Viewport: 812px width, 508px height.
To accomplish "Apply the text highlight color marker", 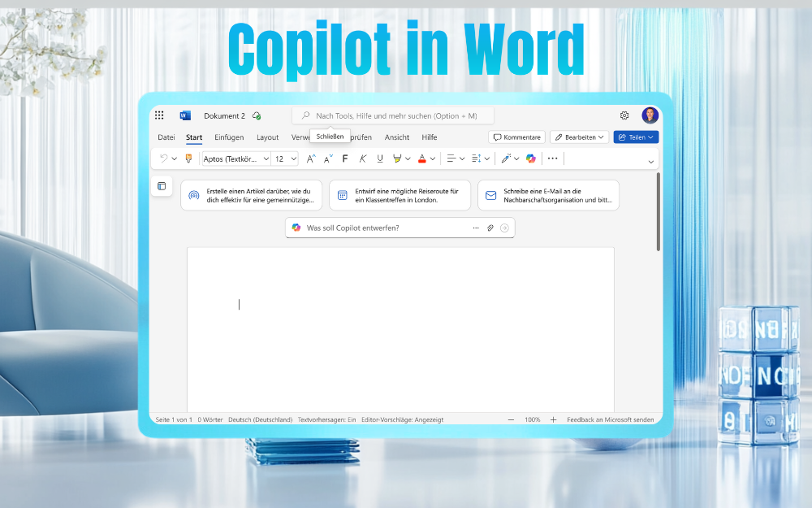I will [x=397, y=158].
